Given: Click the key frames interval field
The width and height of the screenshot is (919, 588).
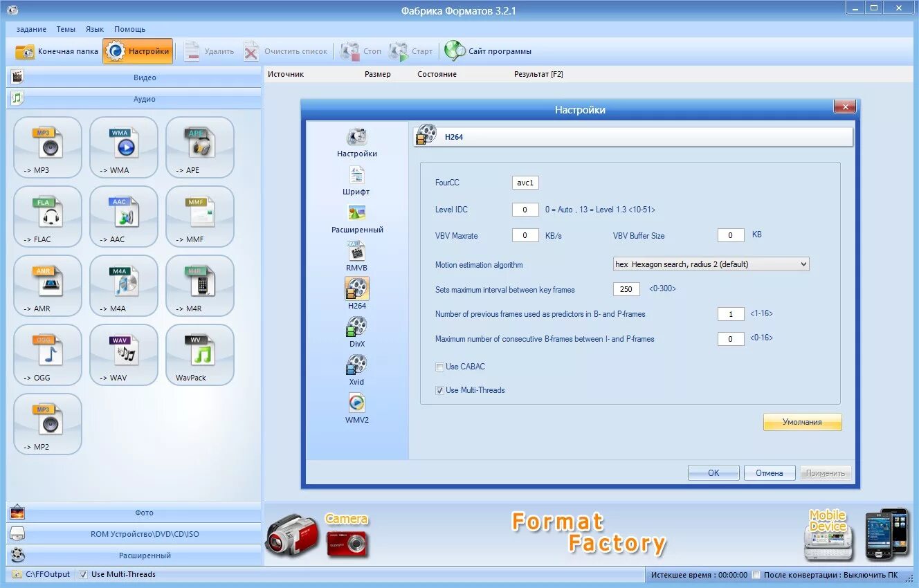Looking at the screenshot, I should (626, 289).
